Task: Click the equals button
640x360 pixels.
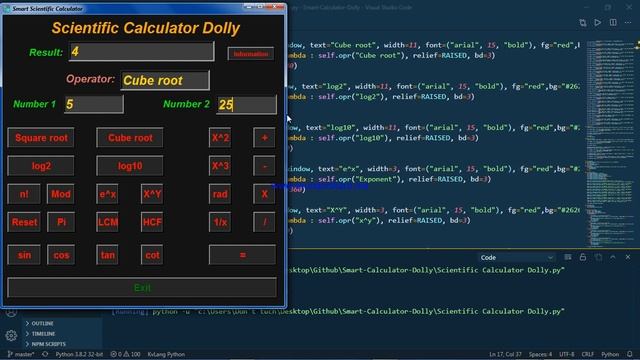Action: pyautogui.click(x=242, y=255)
